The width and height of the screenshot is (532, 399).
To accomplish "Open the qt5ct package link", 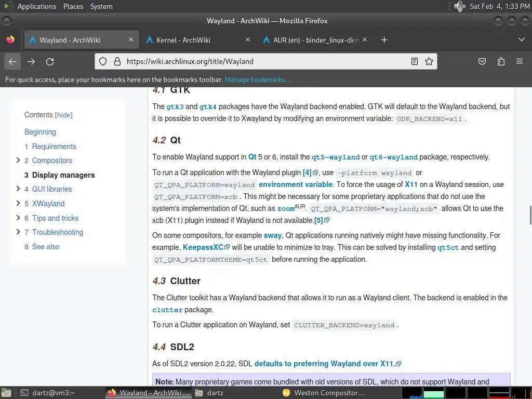I will [448, 248].
